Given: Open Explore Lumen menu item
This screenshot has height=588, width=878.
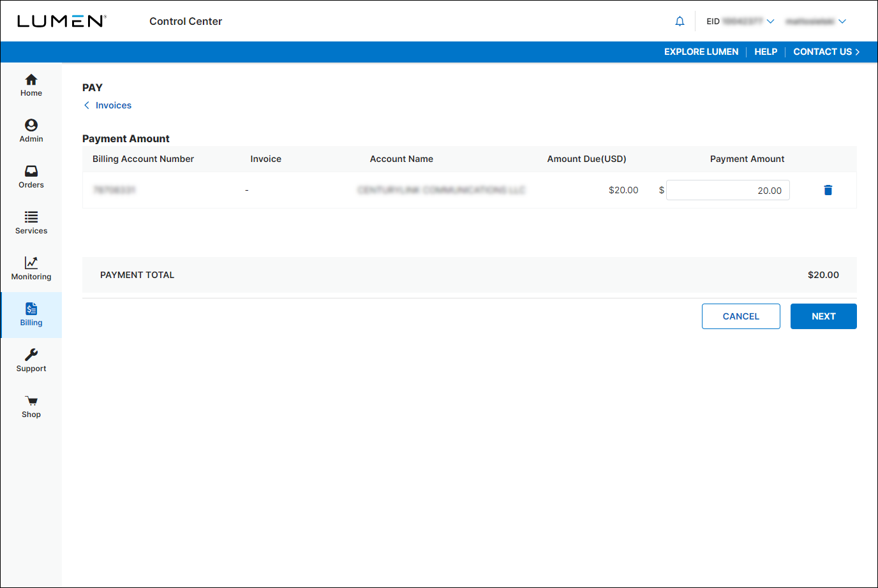Looking at the screenshot, I should click(701, 52).
